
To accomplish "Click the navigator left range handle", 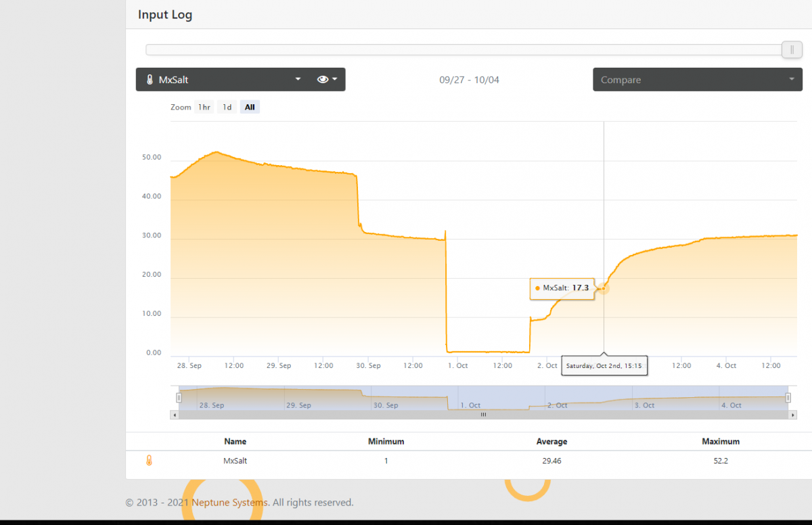I will coord(179,398).
